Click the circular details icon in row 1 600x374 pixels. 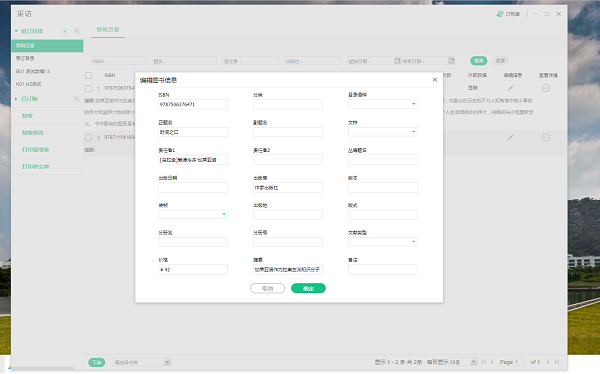coord(546,88)
